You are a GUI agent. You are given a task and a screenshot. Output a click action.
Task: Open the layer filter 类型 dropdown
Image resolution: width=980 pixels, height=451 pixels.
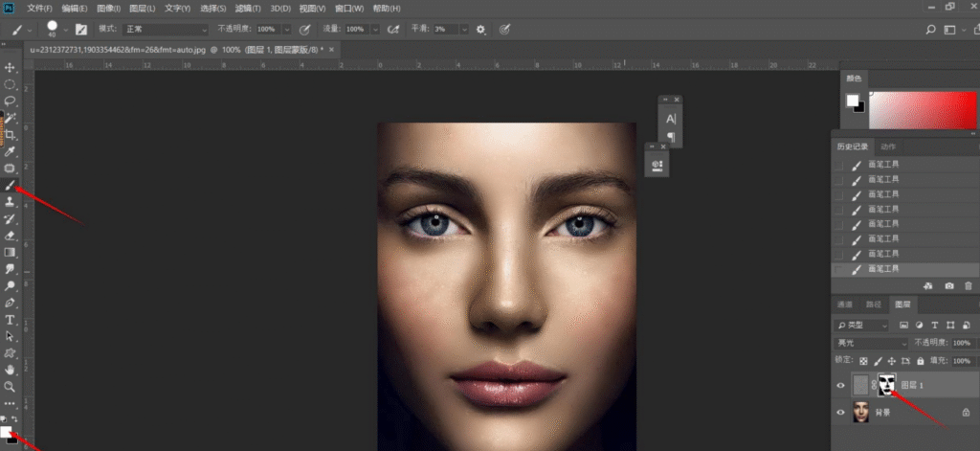pyautogui.click(x=861, y=326)
